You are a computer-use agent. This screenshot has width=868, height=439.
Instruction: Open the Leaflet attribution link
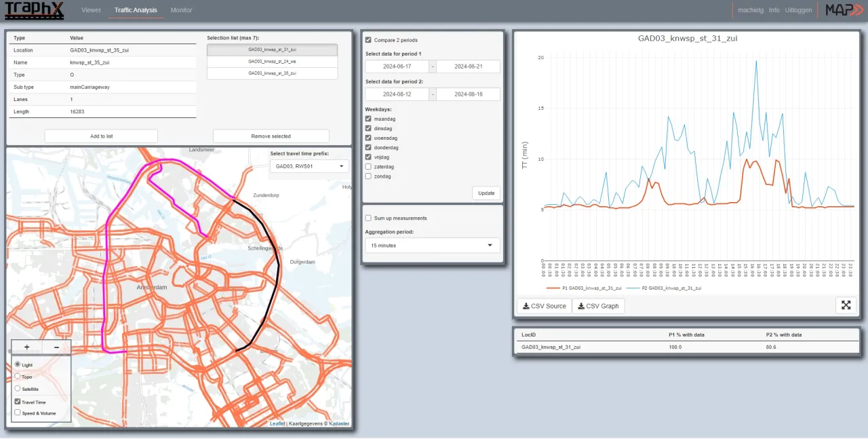pyautogui.click(x=277, y=423)
